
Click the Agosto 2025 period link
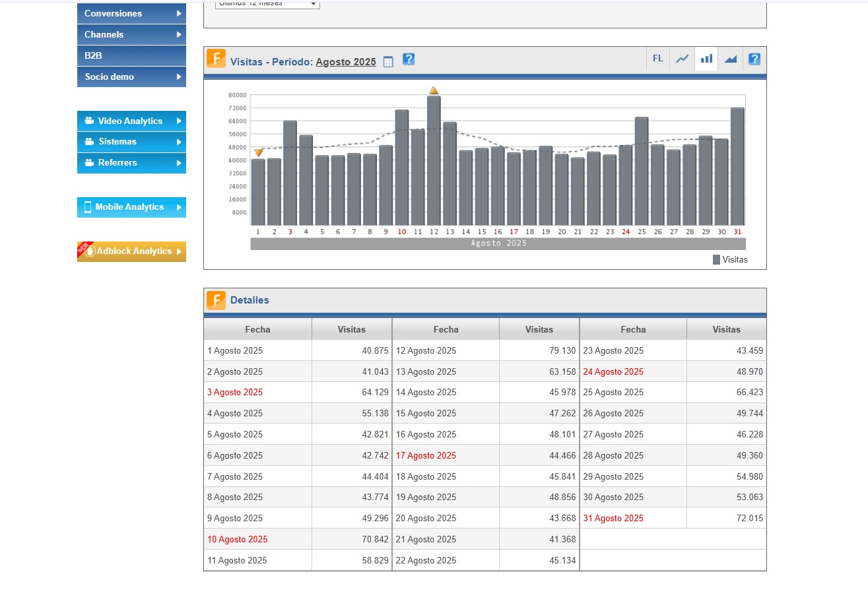tap(345, 62)
